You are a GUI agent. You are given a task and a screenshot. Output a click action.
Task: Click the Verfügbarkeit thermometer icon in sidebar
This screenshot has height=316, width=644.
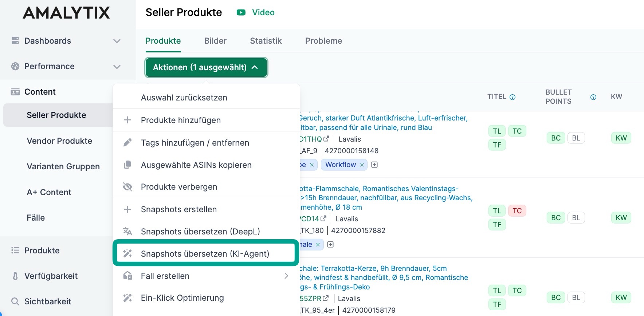pyautogui.click(x=15, y=276)
